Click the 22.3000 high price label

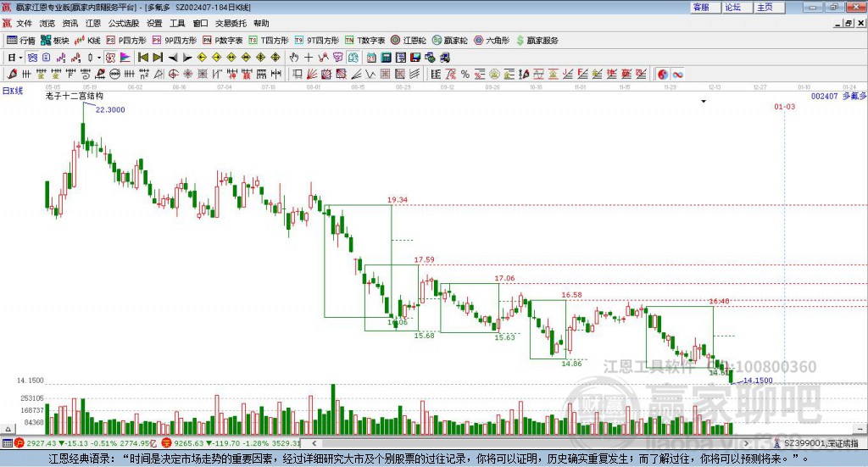(110, 109)
